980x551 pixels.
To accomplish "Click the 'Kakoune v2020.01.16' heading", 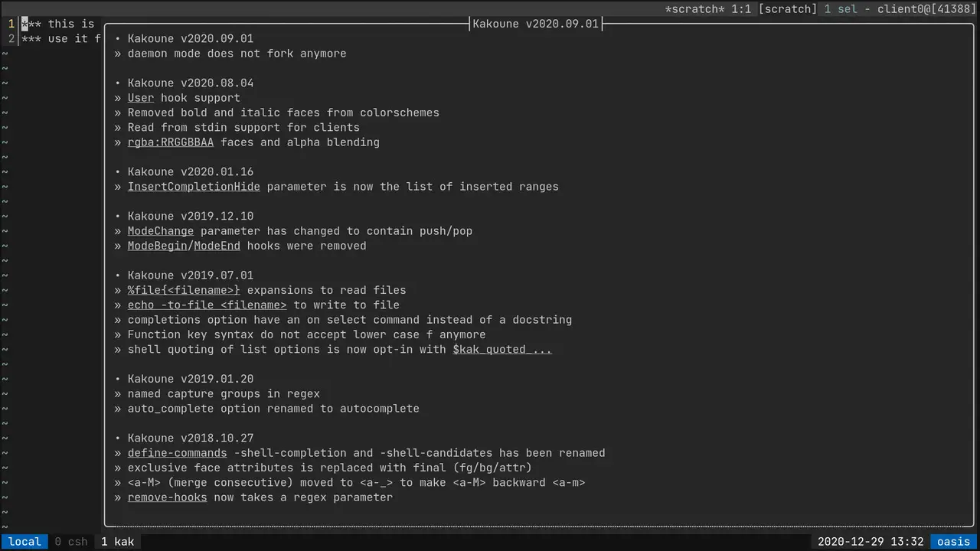I will point(191,171).
